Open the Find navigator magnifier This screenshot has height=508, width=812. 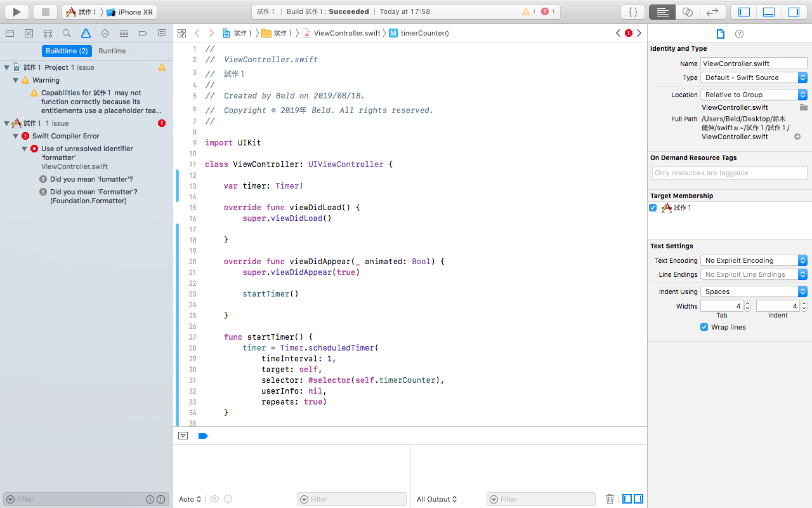coord(66,33)
